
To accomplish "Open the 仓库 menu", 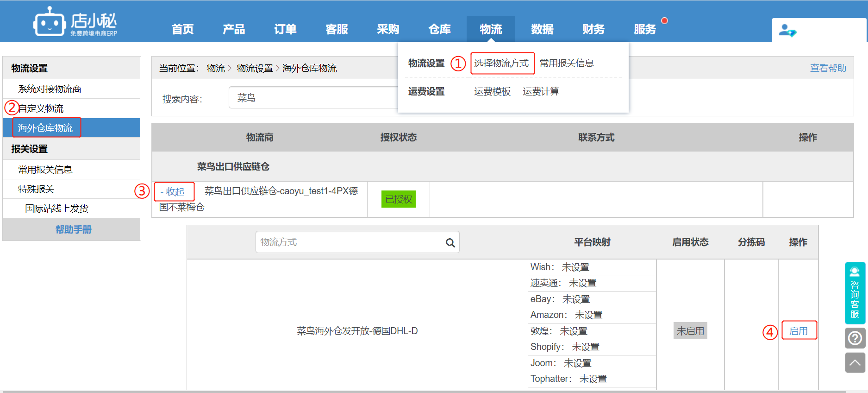I will coord(439,29).
